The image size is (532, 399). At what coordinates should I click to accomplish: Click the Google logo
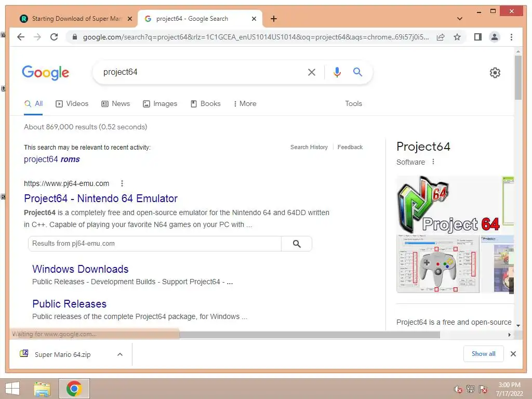click(x=46, y=73)
